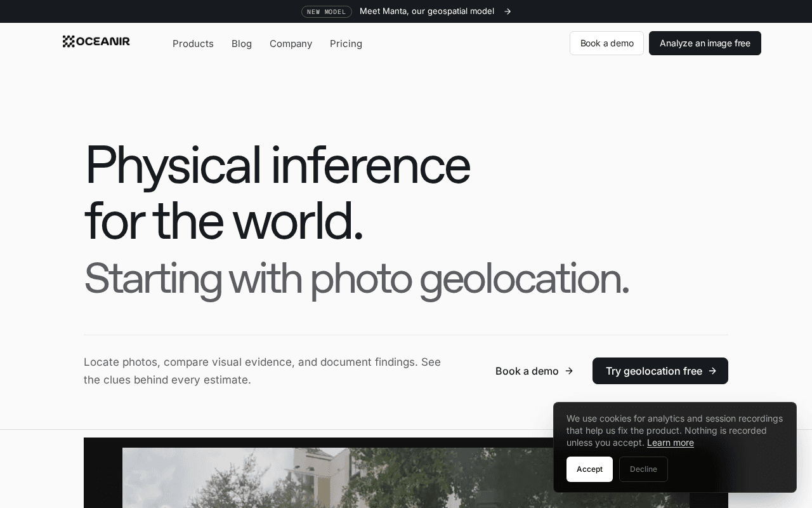This screenshot has width=812, height=508.
Task: Go to the Blog page
Action: point(242,43)
